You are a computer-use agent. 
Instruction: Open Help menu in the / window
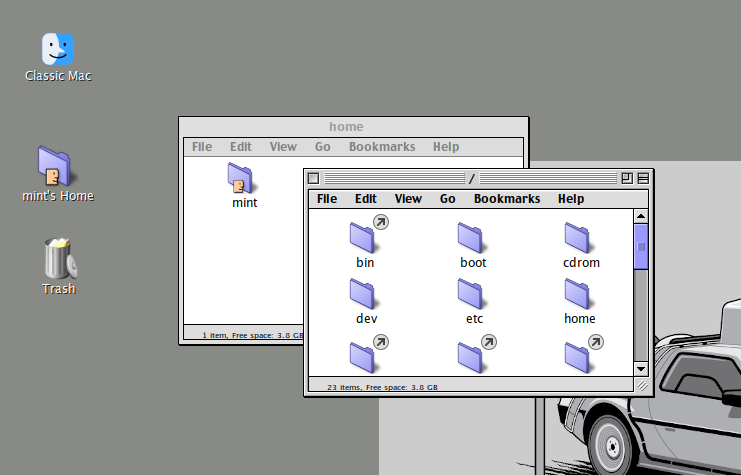[x=571, y=199]
